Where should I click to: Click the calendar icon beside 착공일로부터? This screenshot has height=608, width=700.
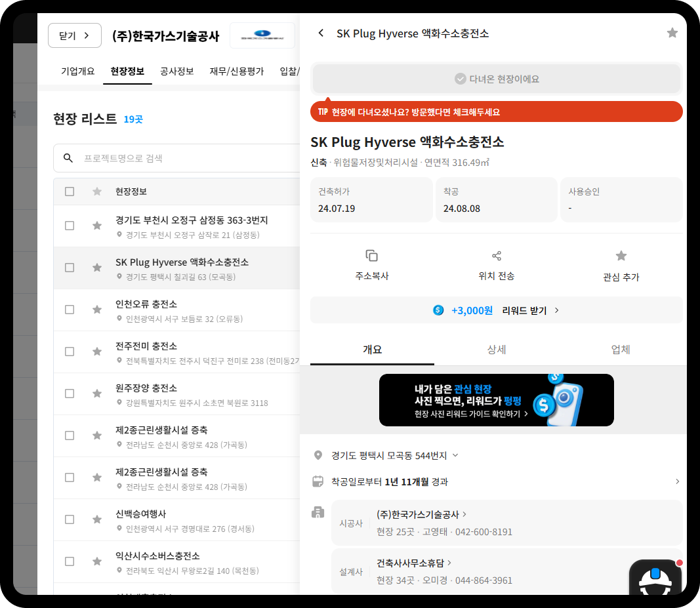pos(318,481)
